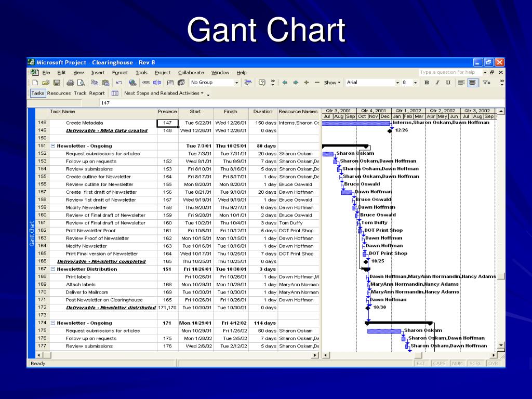Open the File menu
Image resolution: width=532 pixels, height=399 pixels.
coord(46,73)
